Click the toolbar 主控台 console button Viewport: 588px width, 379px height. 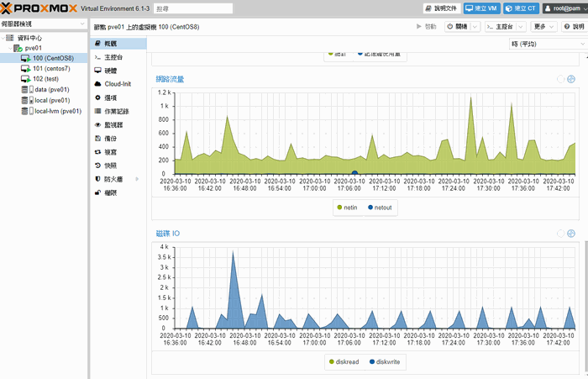point(501,27)
